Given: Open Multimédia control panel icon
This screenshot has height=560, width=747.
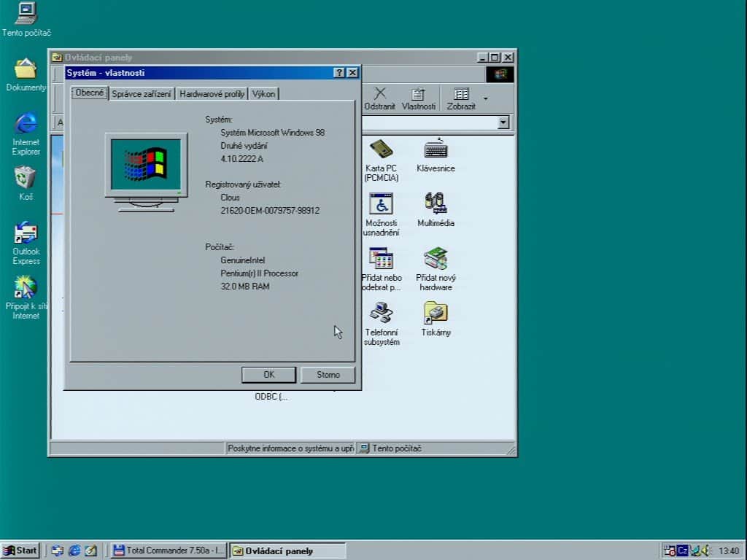Looking at the screenshot, I should point(436,210).
